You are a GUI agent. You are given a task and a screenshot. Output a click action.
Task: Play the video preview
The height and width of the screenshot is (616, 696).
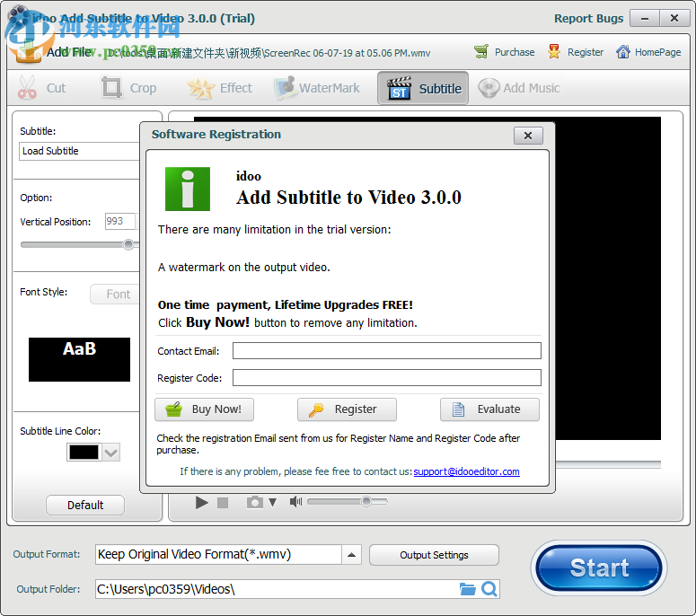tap(201, 502)
